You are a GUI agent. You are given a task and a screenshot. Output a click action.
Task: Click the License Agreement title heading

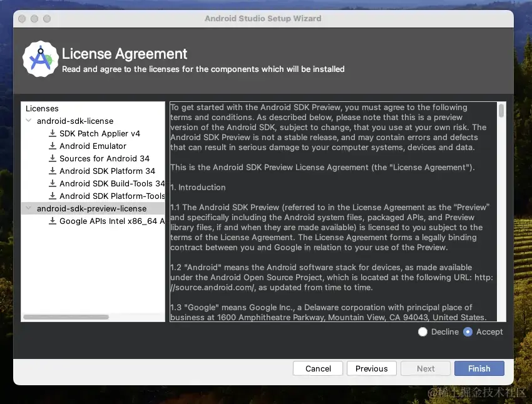[124, 54]
